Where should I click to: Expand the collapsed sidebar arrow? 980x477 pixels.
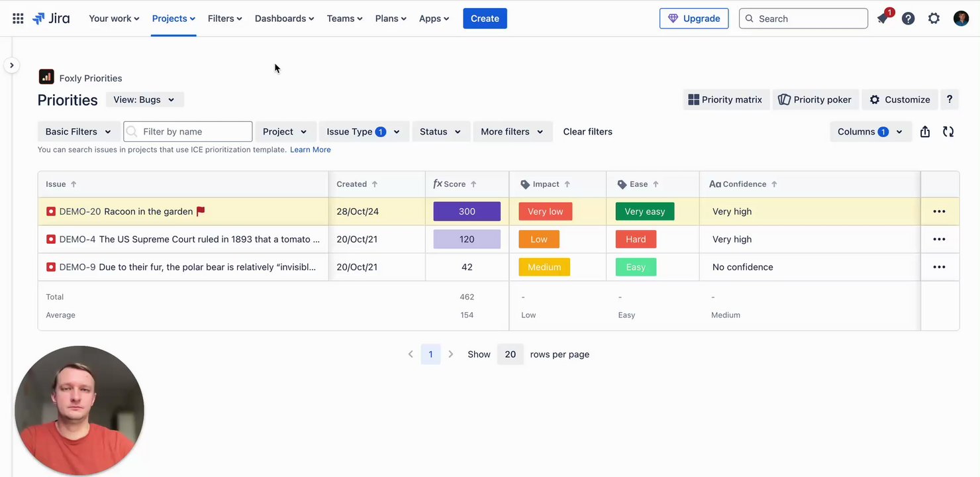click(11, 65)
